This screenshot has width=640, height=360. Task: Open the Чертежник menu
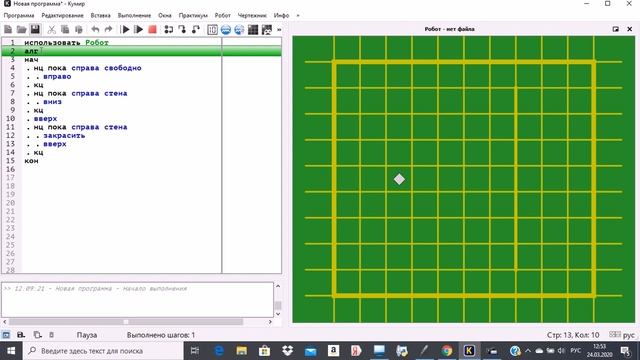click(252, 16)
